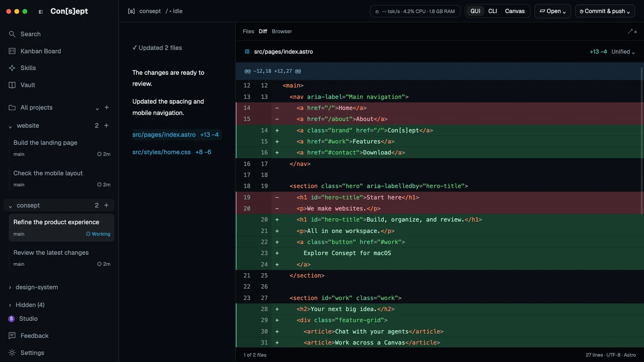Click the Feedback speech bubble icon
The width and height of the screenshot is (644, 362).
(x=12, y=336)
